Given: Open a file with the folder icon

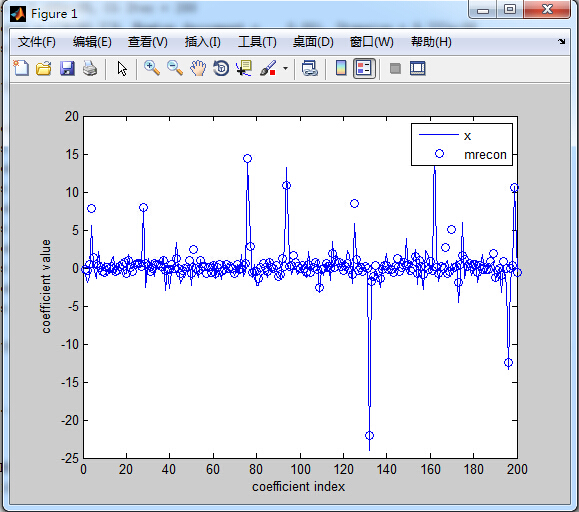Looking at the screenshot, I should pyautogui.click(x=44, y=68).
